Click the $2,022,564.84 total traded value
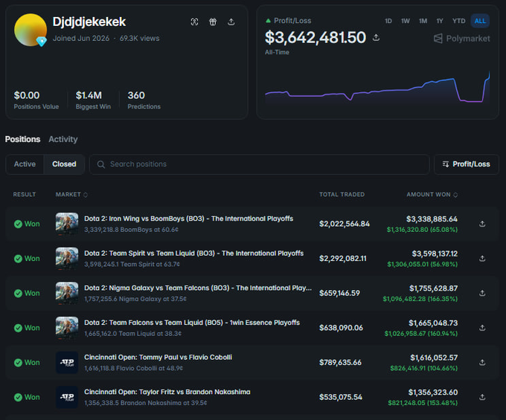Image resolution: width=506 pixels, height=420 pixels. (345, 224)
